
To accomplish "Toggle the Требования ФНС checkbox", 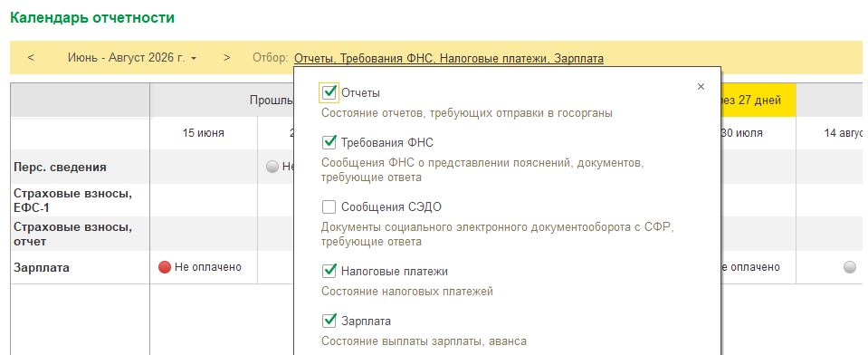I will click(x=329, y=143).
